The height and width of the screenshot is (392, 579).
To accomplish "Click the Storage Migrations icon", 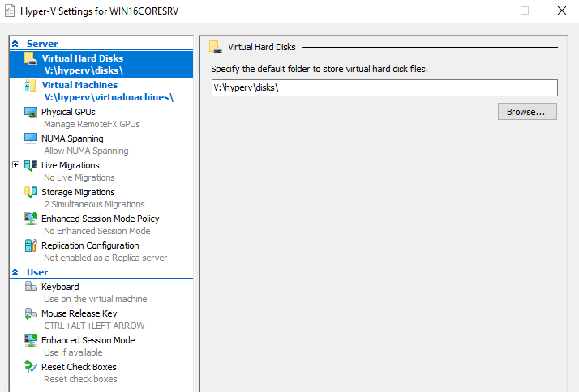I will 30,192.
